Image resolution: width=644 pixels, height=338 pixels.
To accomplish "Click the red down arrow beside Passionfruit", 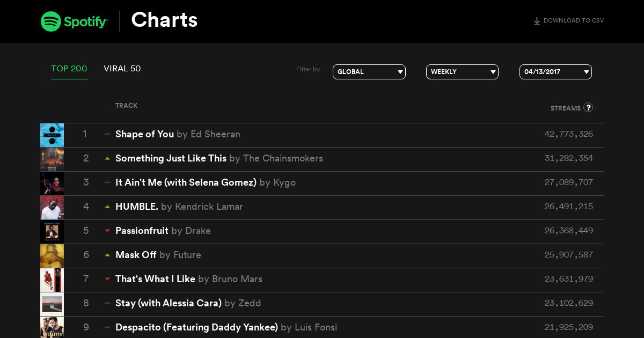I will 107,231.
